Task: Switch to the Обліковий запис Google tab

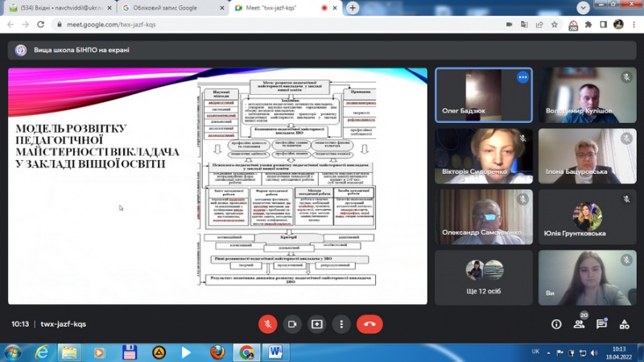Action: click(171, 8)
